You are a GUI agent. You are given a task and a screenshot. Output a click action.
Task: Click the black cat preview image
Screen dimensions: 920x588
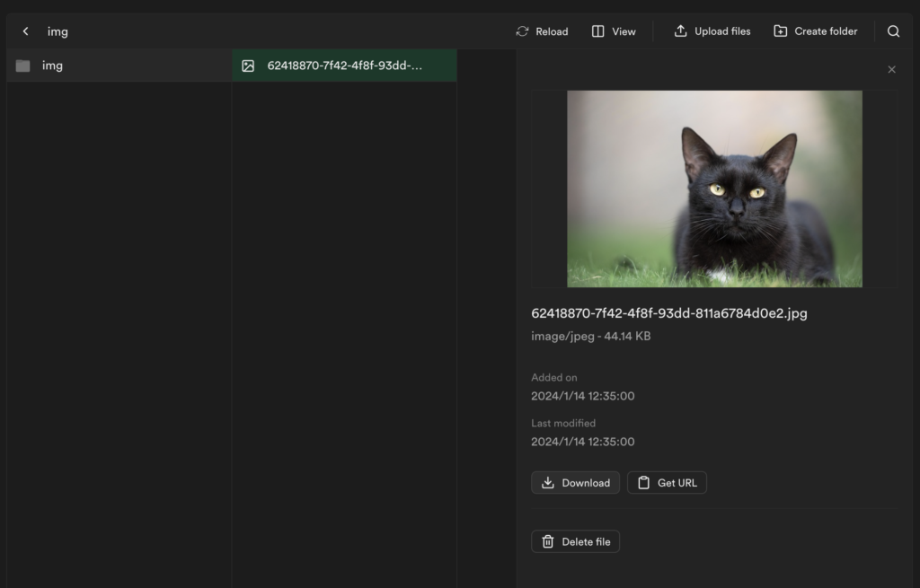(714, 189)
